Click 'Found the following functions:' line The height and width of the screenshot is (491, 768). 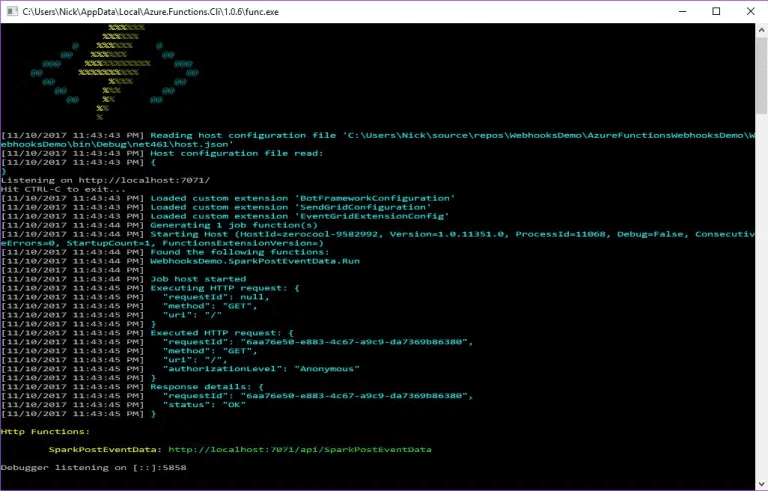click(x=240, y=252)
